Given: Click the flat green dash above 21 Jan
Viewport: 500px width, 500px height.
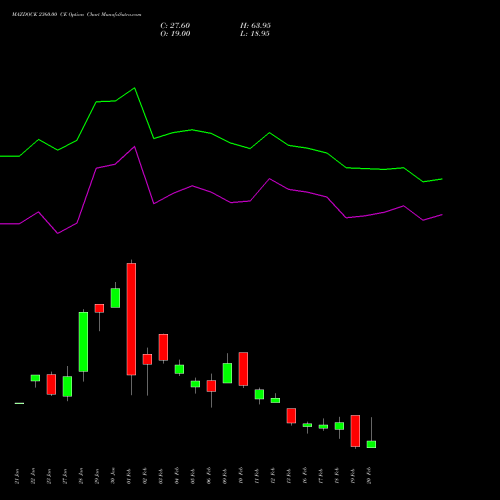Looking at the screenshot, I should tap(19, 403).
